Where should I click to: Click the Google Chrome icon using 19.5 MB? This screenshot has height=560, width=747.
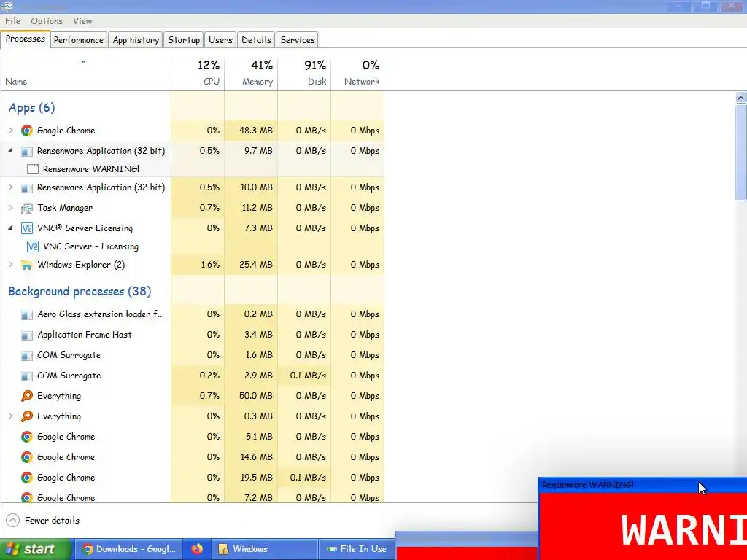tap(27, 478)
